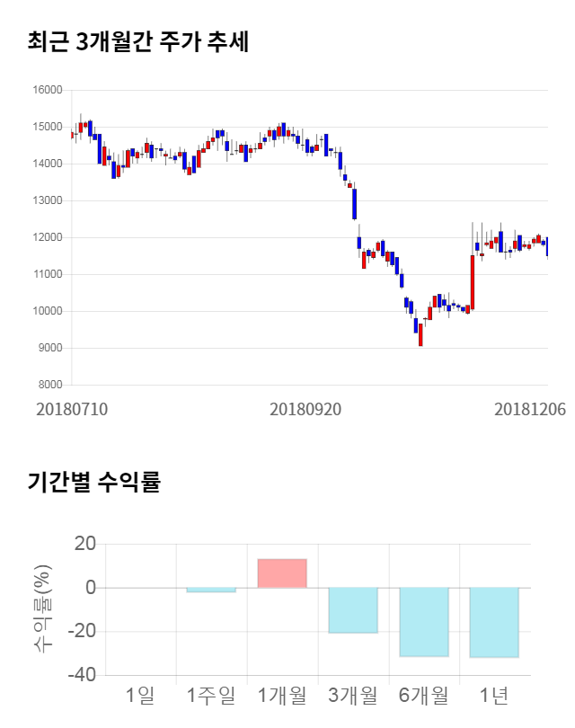Click the 20181206 date label

[x=530, y=409]
